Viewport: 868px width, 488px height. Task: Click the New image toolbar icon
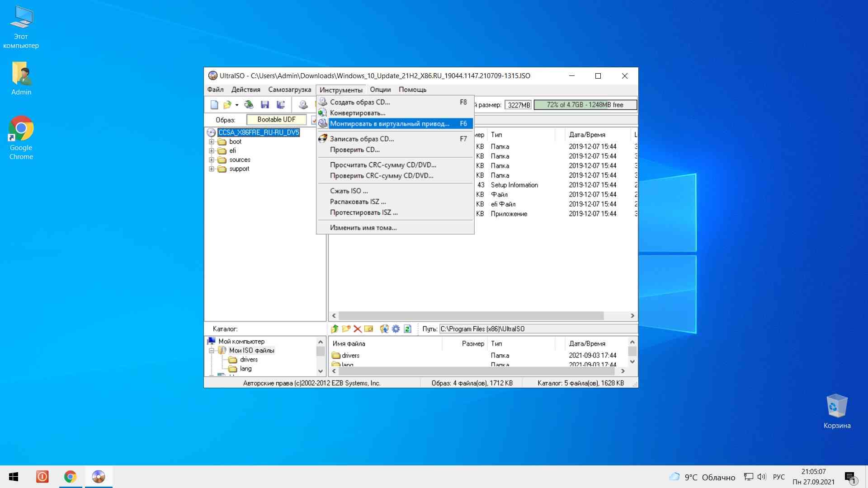pos(214,105)
